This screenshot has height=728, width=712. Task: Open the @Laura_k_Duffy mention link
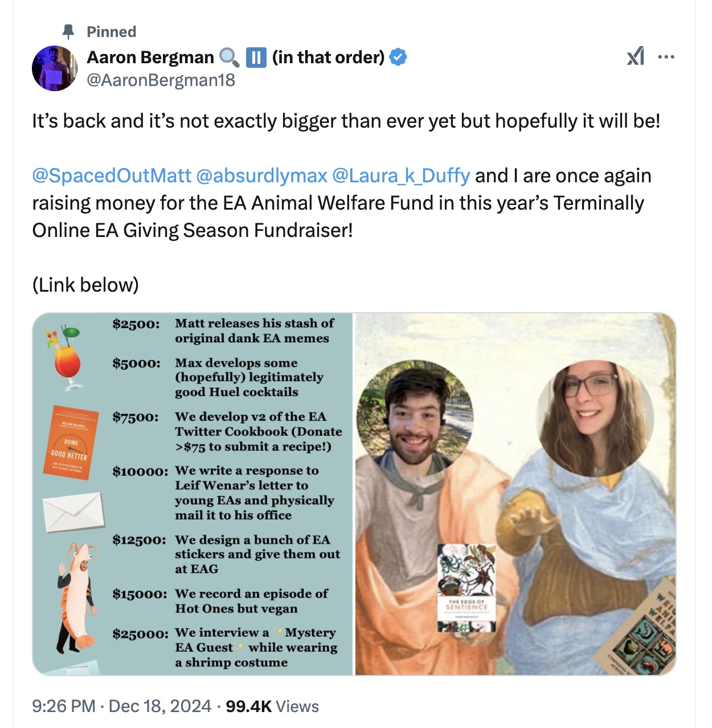tap(401, 175)
